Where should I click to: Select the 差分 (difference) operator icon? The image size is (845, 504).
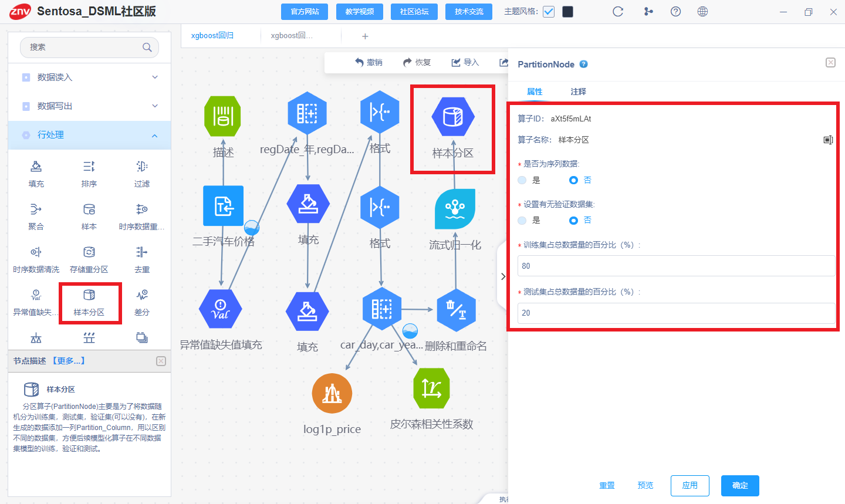142,295
